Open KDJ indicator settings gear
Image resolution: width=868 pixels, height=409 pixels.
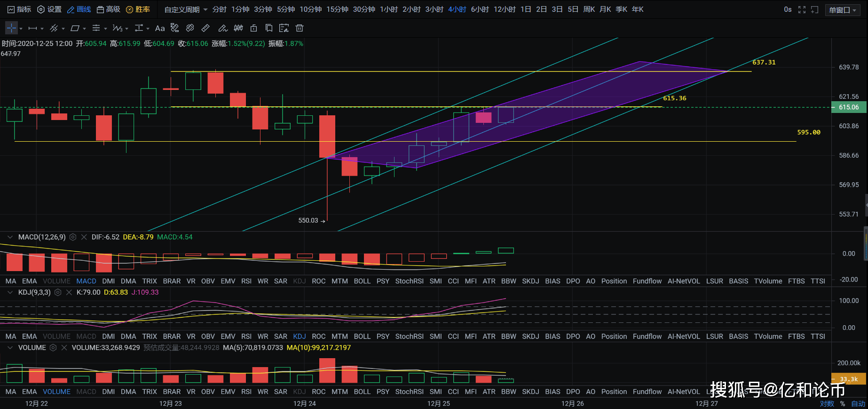(x=58, y=292)
